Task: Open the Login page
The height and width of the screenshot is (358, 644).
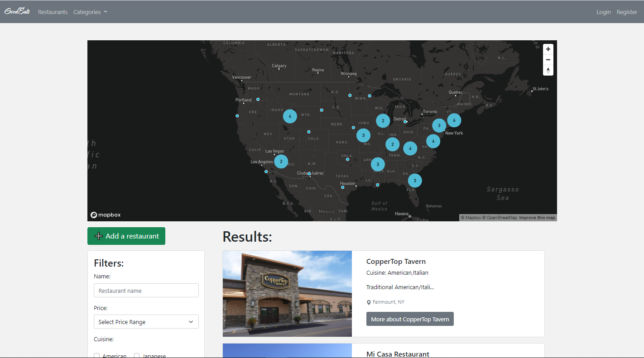Action: point(603,12)
